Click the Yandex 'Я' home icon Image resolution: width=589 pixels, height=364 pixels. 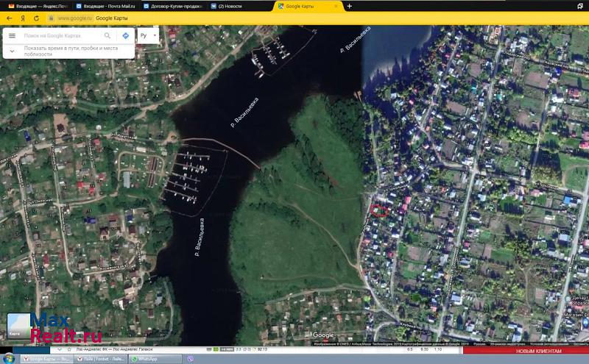tap(23, 17)
